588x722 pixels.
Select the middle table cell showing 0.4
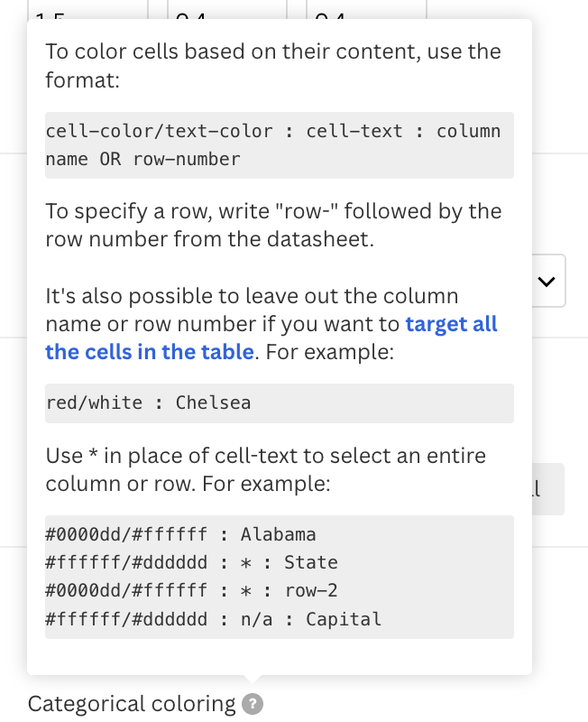[227, 9]
